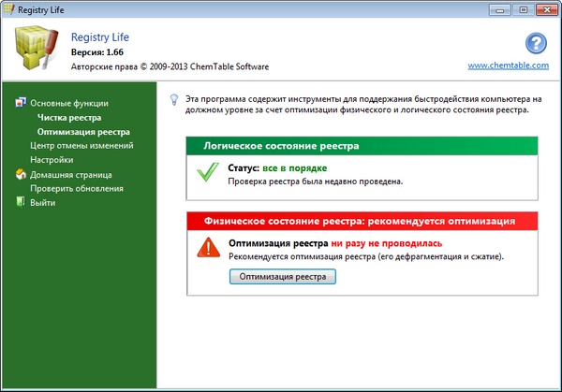The height and width of the screenshot is (392, 562).
Task: Click the green checkmark status icon
Action: click(207, 173)
